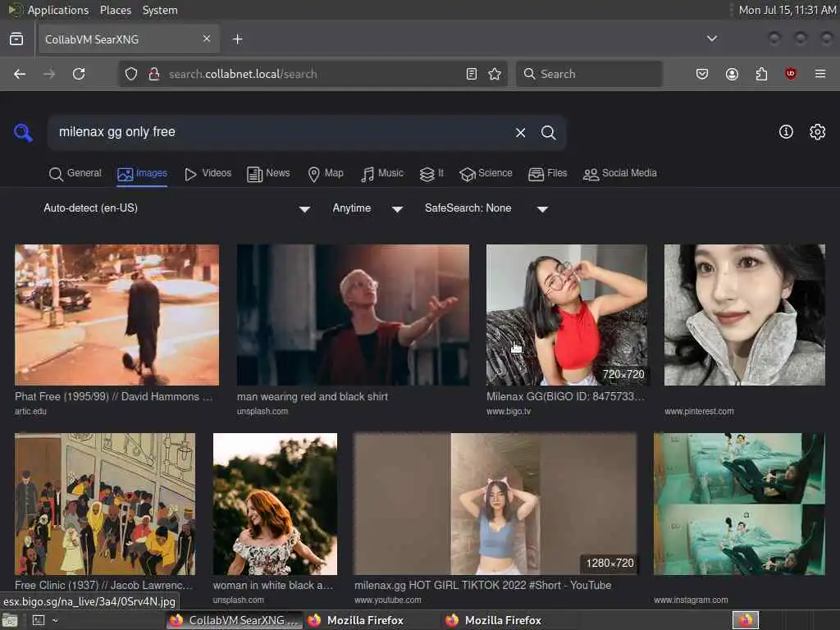Click the address bar URL field

pyautogui.click(x=313, y=74)
